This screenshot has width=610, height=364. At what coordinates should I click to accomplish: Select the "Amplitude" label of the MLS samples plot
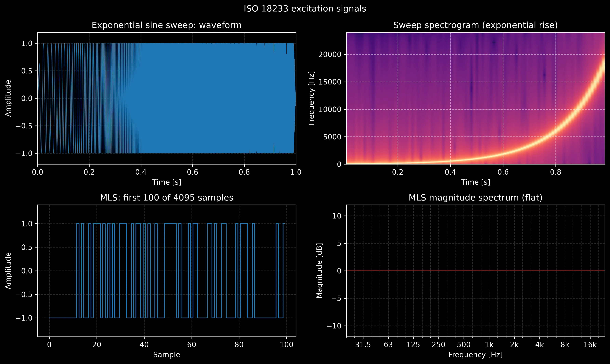8,271
